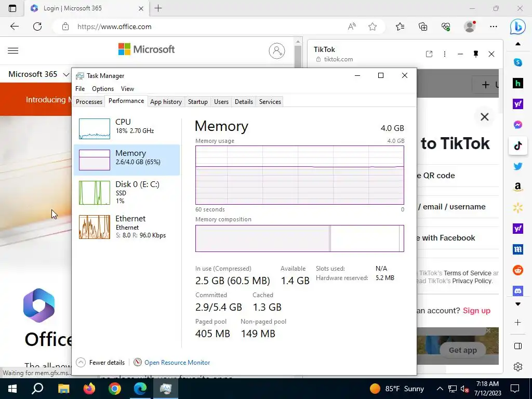Open Edge sidebar settings gear
The height and width of the screenshot is (399, 532).
coord(518,367)
